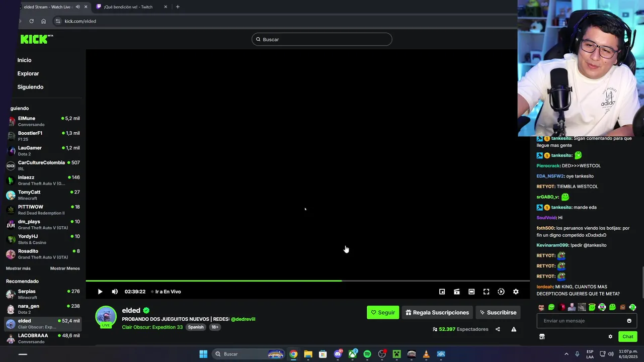Click RETYOT username in TIEMBLA WESTCOL message
The width and height of the screenshot is (644, 362).
[546, 187]
